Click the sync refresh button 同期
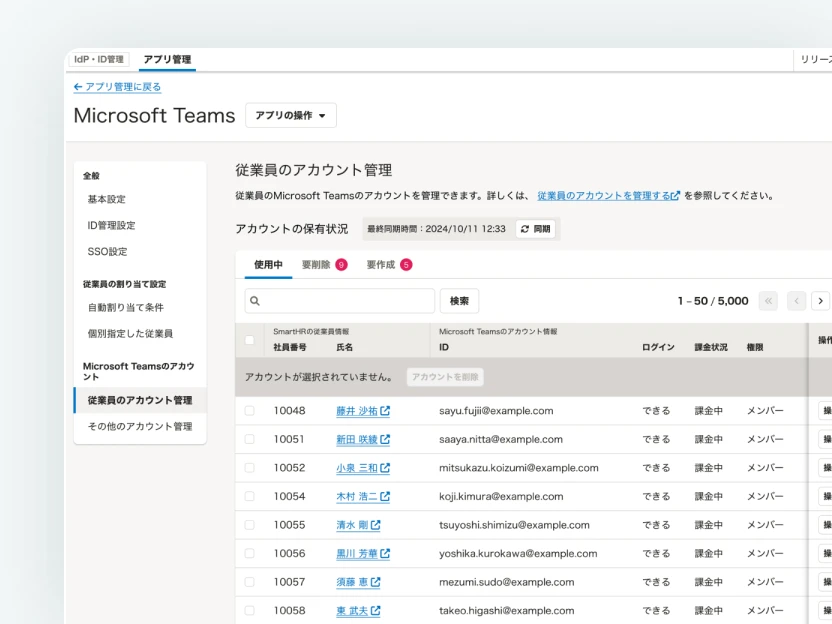The height and width of the screenshot is (624, 832). (535, 229)
